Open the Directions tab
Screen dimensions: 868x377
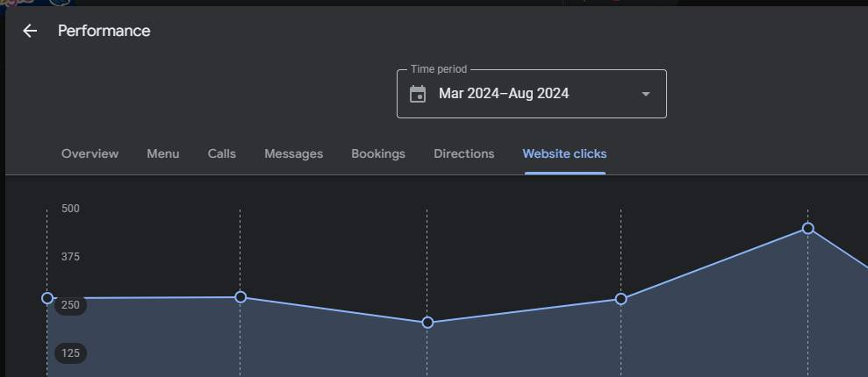pyautogui.click(x=463, y=153)
